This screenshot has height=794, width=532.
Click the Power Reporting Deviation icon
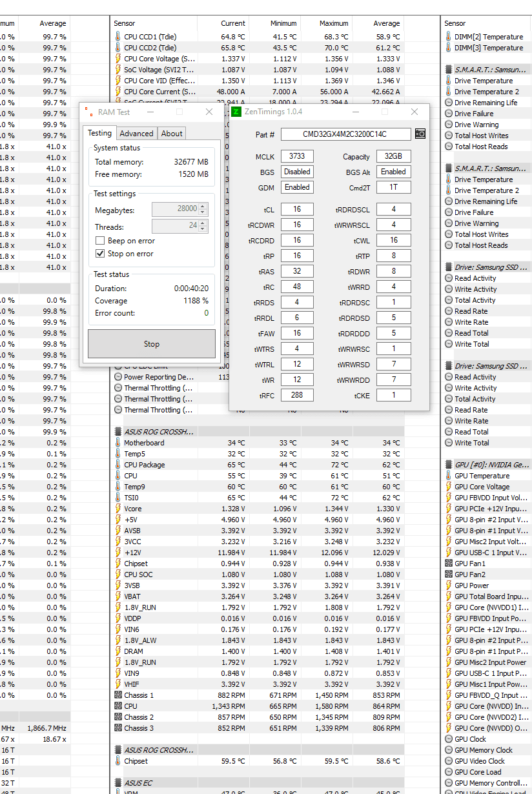point(118,377)
